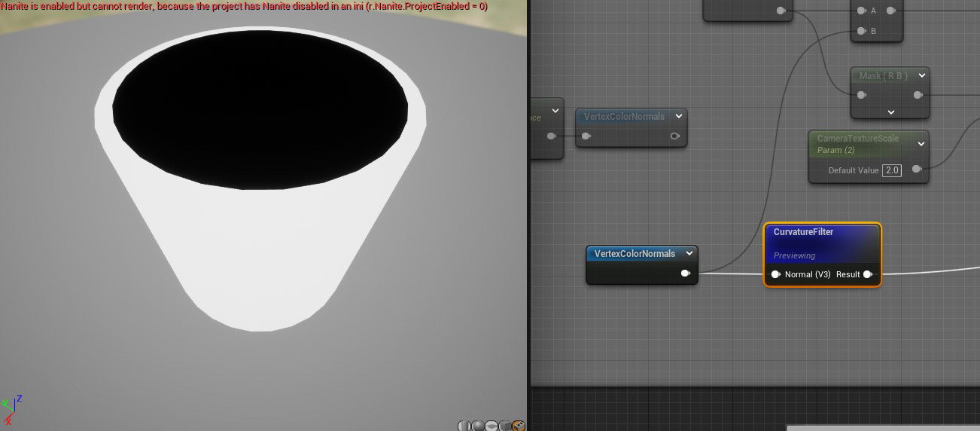The height and width of the screenshot is (431, 980).
Task: Select the Mask (R B) node title
Action: [x=884, y=76]
